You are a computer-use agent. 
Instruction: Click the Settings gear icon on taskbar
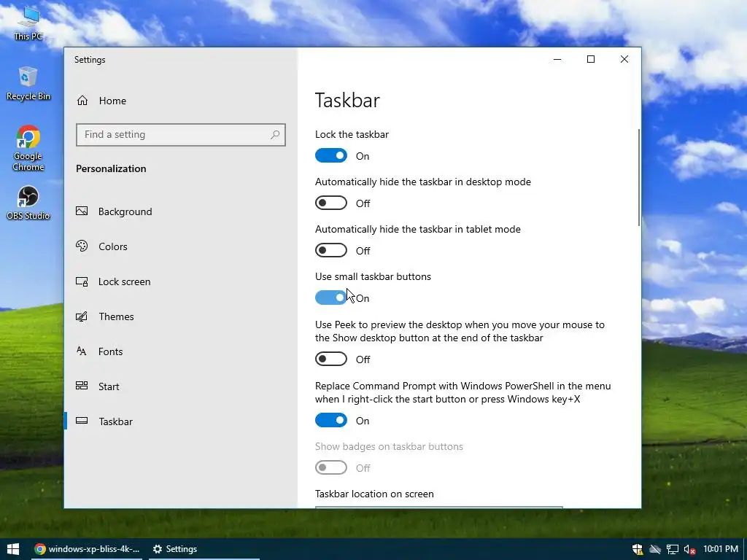coord(158,549)
